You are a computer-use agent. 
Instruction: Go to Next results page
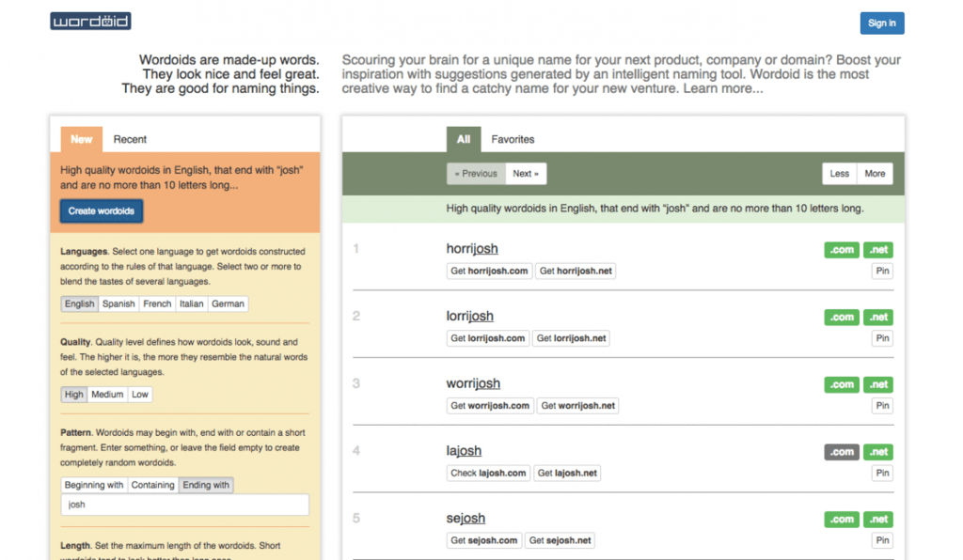pos(526,174)
